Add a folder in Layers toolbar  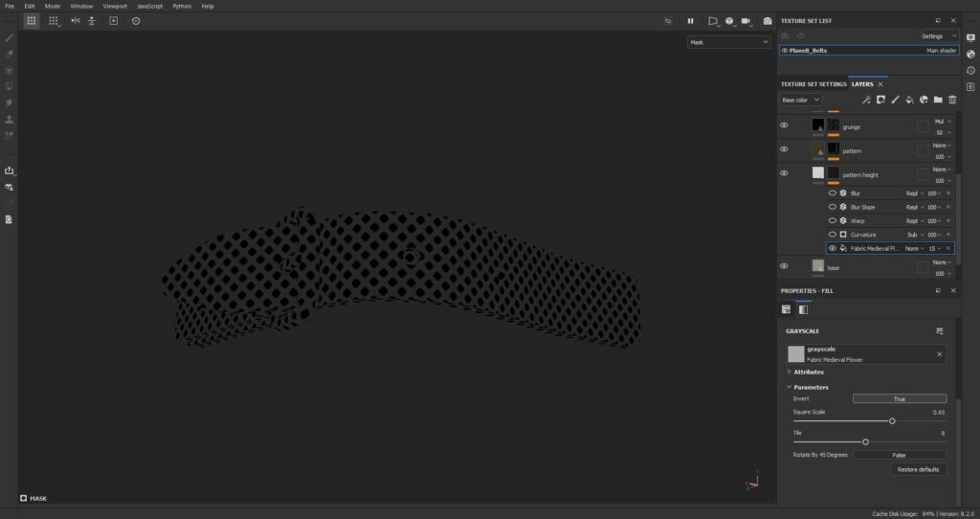point(938,100)
